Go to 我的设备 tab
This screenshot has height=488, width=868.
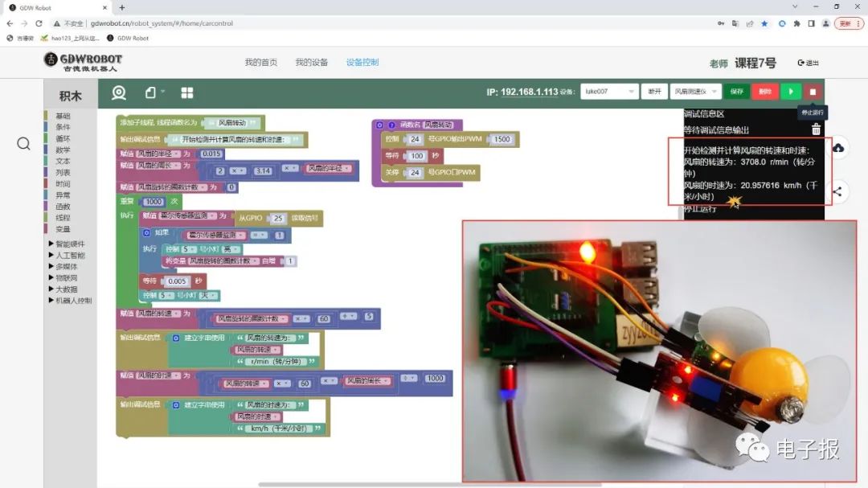(x=311, y=62)
